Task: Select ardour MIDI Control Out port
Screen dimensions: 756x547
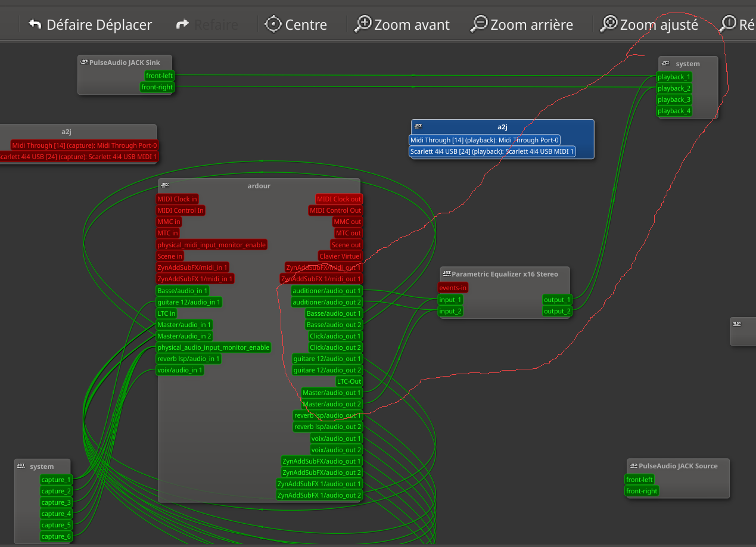Action: pos(335,210)
